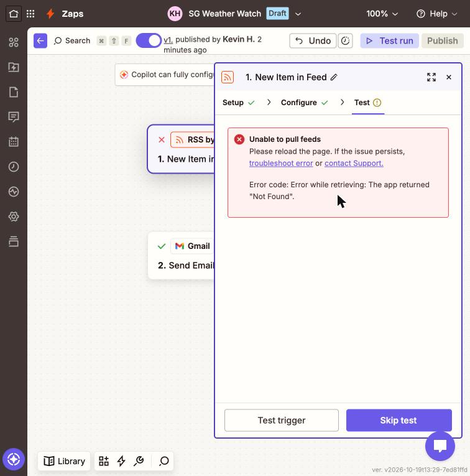This screenshot has height=476, width=470.
Task: Open the v1 version link
Action: [168, 40]
